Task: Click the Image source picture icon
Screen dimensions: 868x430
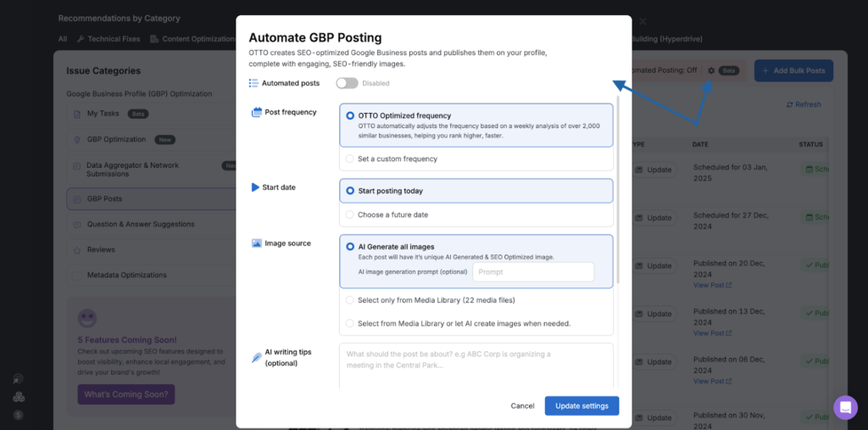Action: (x=256, y=243)
